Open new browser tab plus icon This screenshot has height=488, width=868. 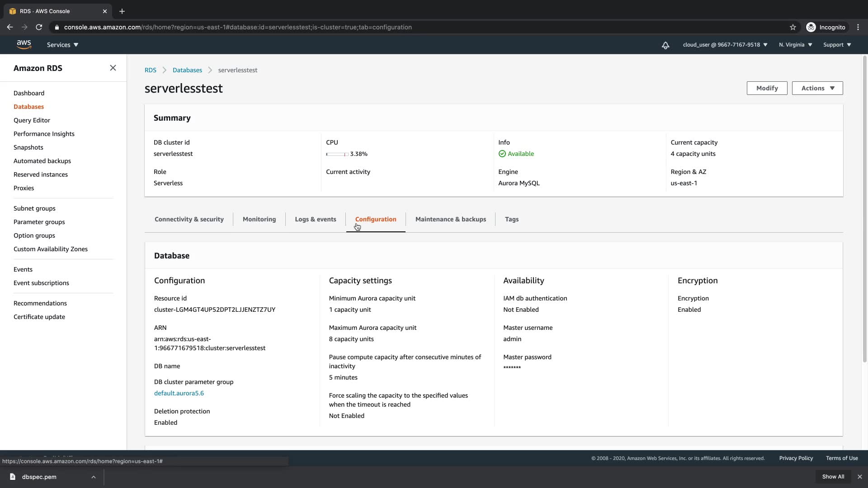tap(122, 11)
